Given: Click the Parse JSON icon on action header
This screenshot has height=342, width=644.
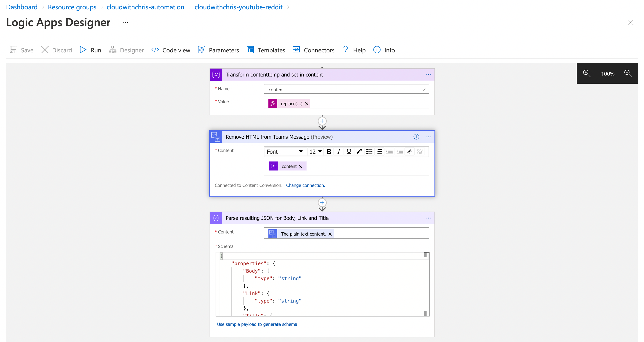Looking at the screenshot, I should coord(216,218).
